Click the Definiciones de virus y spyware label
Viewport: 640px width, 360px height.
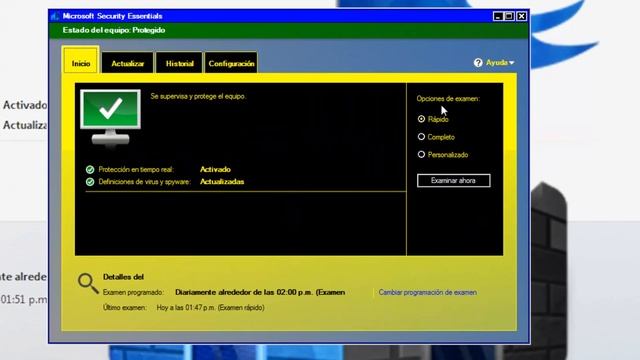144,182
